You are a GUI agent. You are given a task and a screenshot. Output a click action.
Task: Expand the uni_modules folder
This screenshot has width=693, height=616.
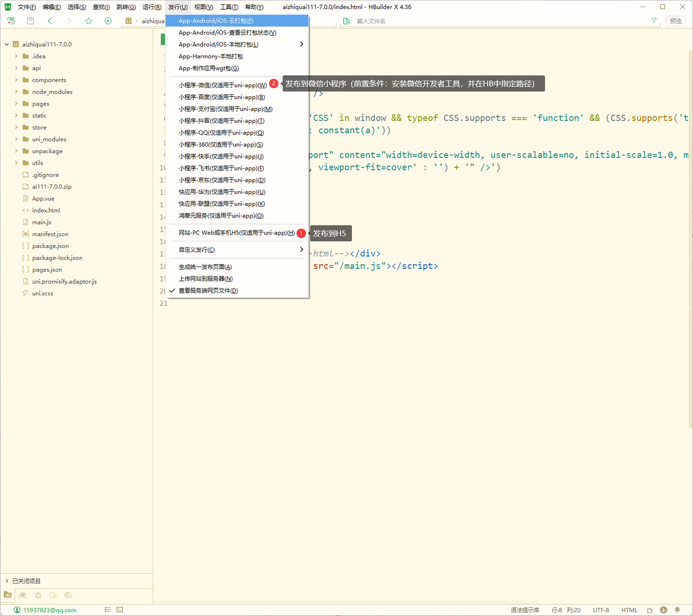click(16, 139)
